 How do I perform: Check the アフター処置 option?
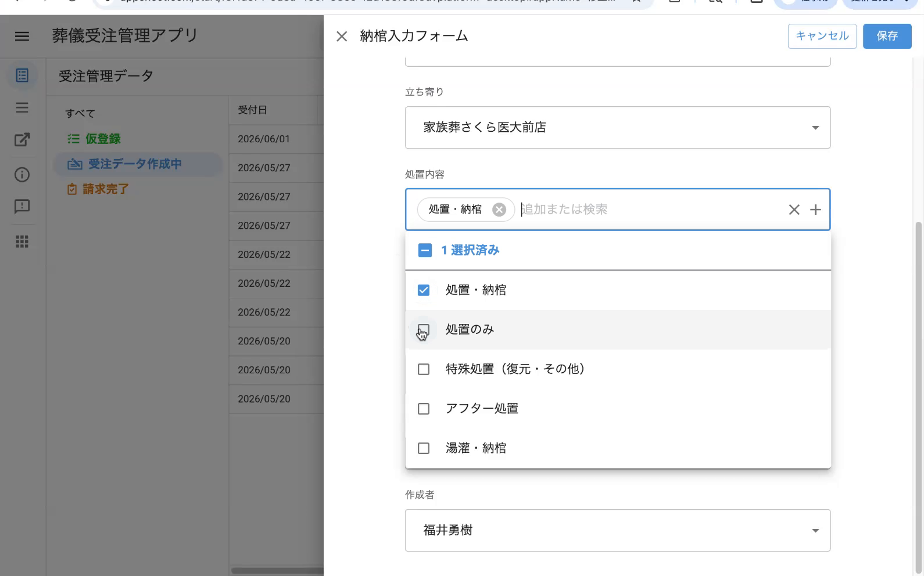(x=424, y=409)
